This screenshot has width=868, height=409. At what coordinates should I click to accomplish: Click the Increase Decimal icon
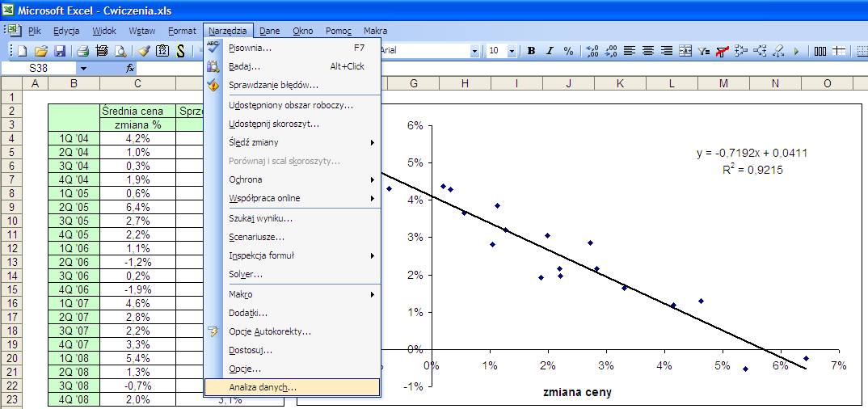tap(592, 51)
